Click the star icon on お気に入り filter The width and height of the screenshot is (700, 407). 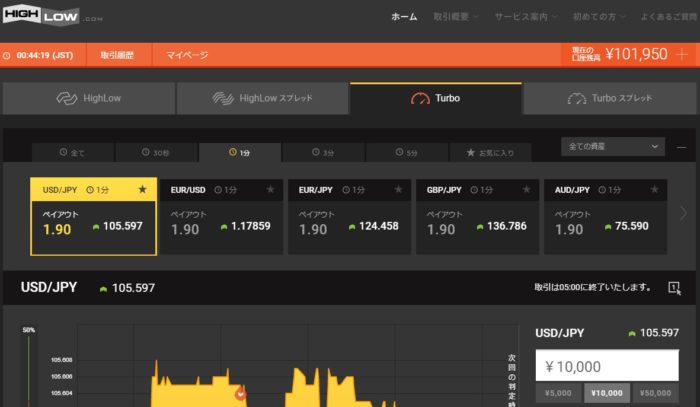471,153
